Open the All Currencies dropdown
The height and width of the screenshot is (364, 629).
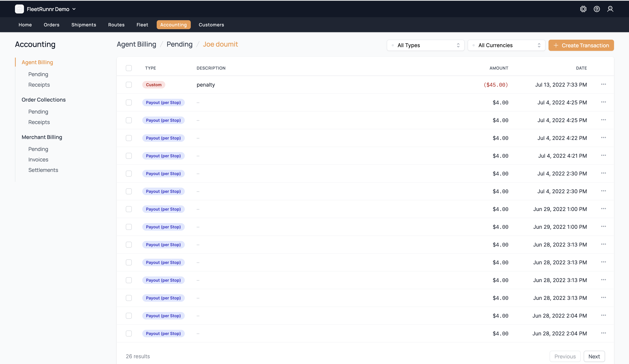click(506, 45)
